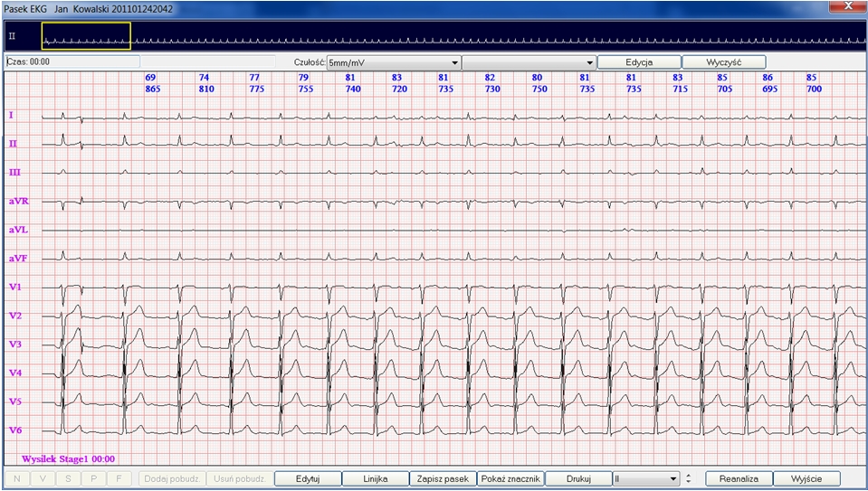This screenshot has height=491, width=868.
Task: Select the beat marker showing 86 / 695
Action: [x=768, y=84]
